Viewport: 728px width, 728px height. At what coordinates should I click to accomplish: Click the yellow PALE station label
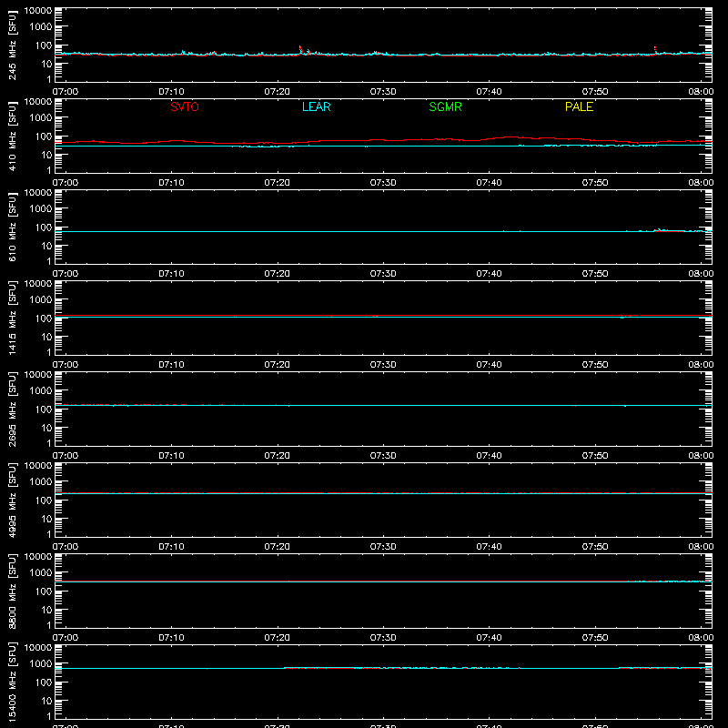(x=579, y=106)
